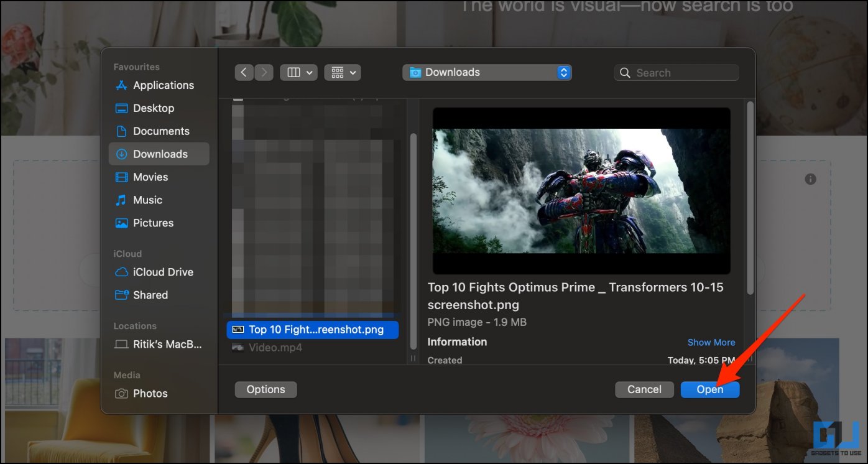The image size is (868, 464).
Task: Open the Shared iCloud location
Action: 159,295
